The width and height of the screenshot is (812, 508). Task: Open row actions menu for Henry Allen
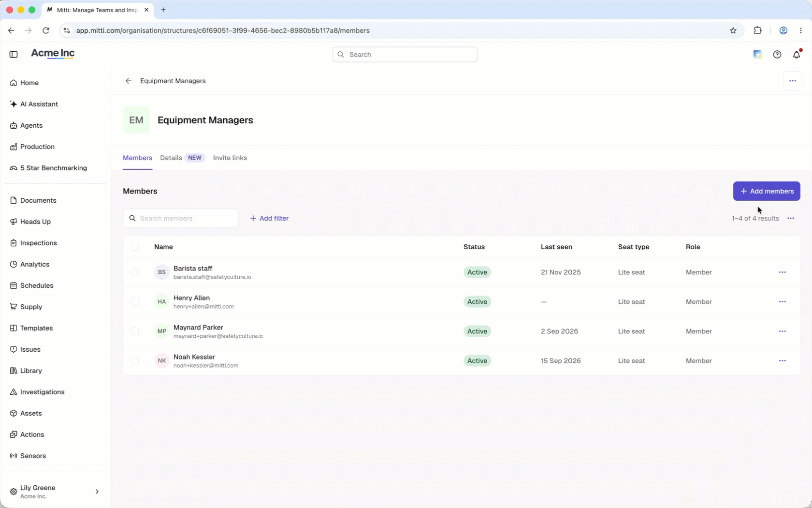pos(783,302)
